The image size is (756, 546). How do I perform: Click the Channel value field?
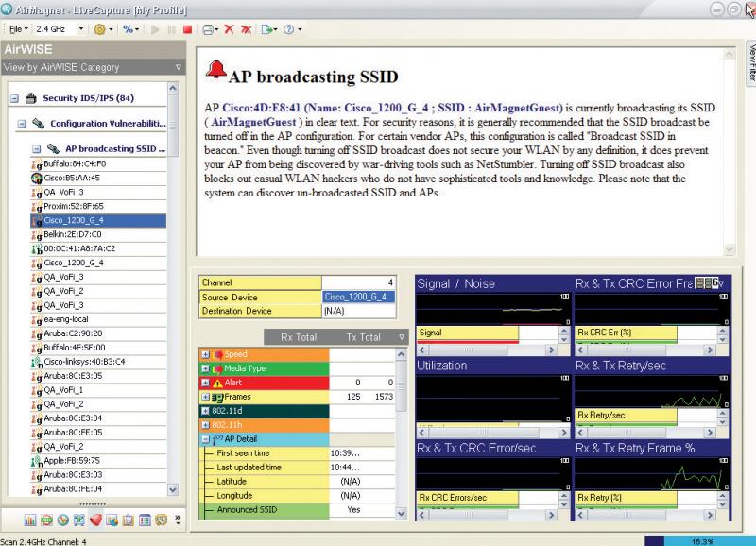(x=358, y=282)
